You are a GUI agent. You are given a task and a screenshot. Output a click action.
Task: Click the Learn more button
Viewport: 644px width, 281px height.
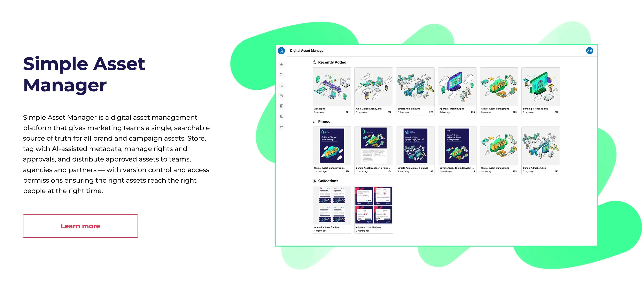[80, 226]
